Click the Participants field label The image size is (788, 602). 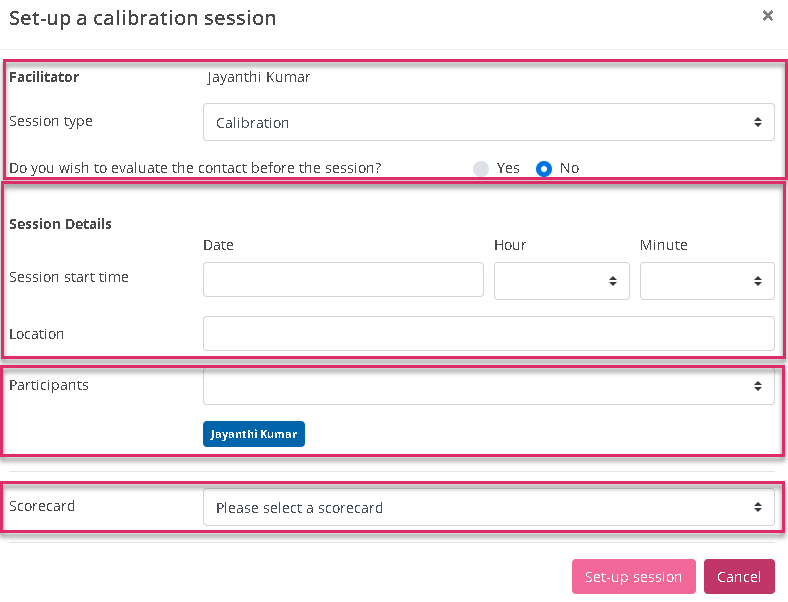coord(49,385)
